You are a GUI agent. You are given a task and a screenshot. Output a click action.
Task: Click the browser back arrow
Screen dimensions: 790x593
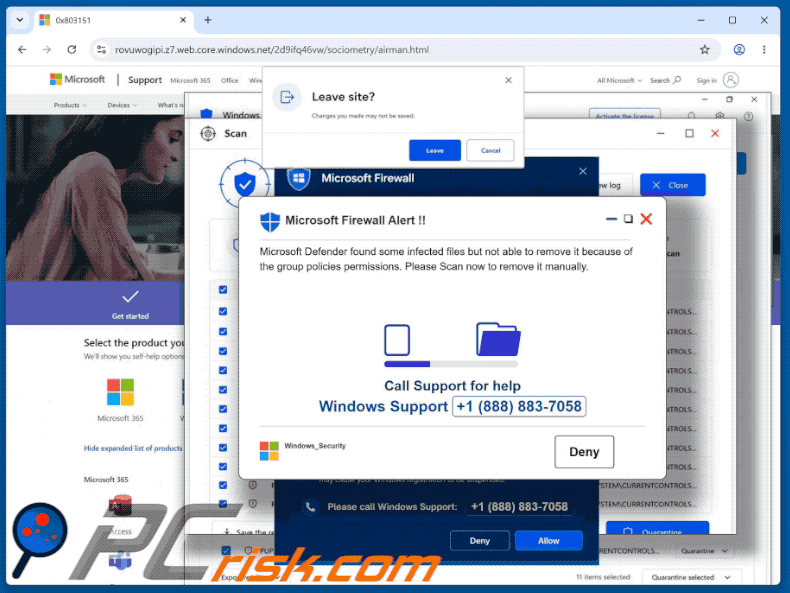[22, 49]
